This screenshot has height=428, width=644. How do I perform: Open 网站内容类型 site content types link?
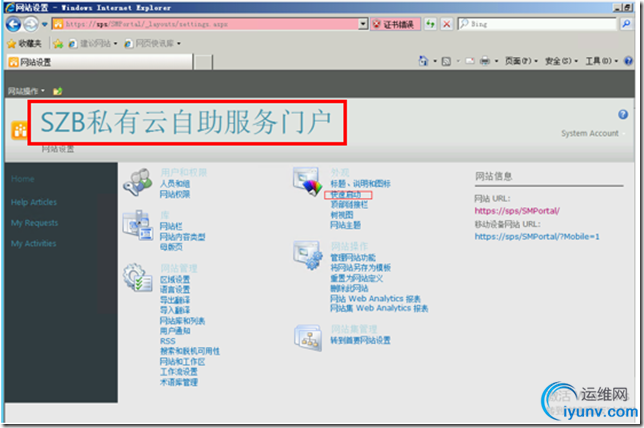point(182,237)
